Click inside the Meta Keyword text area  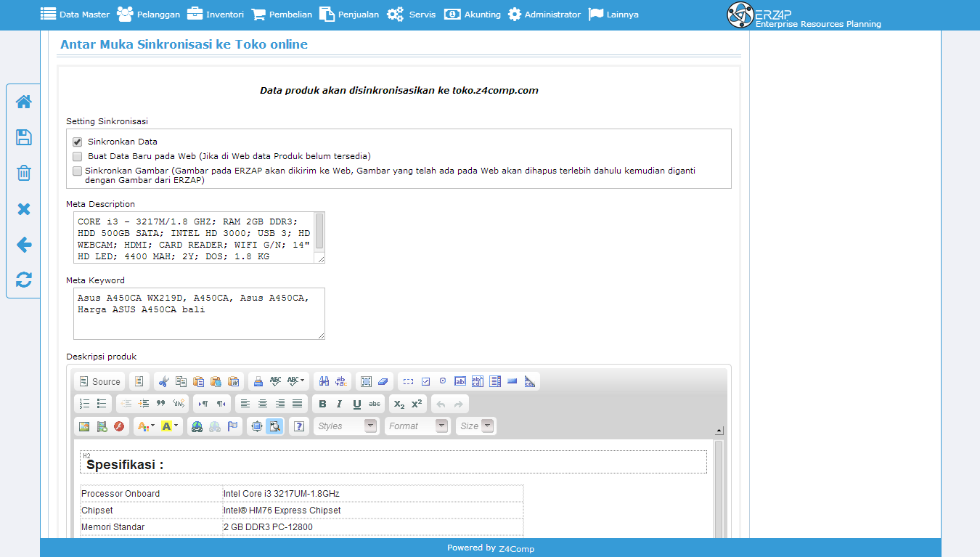click(199, 314)
